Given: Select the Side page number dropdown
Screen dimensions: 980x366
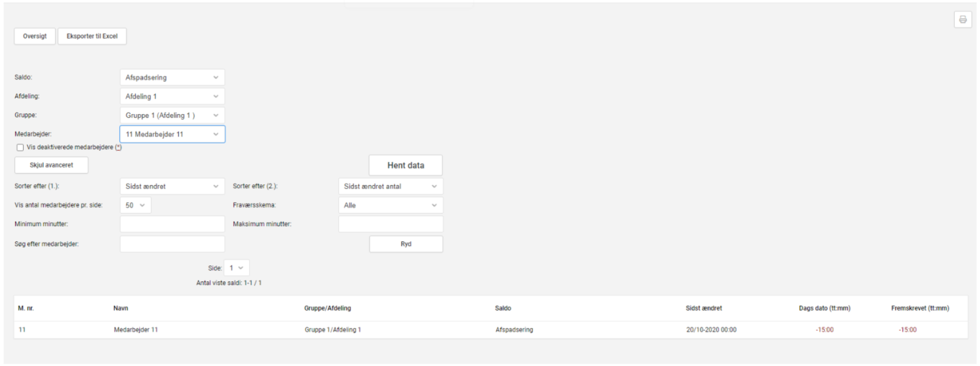Looking at the screenshot, I should [237, 268].
